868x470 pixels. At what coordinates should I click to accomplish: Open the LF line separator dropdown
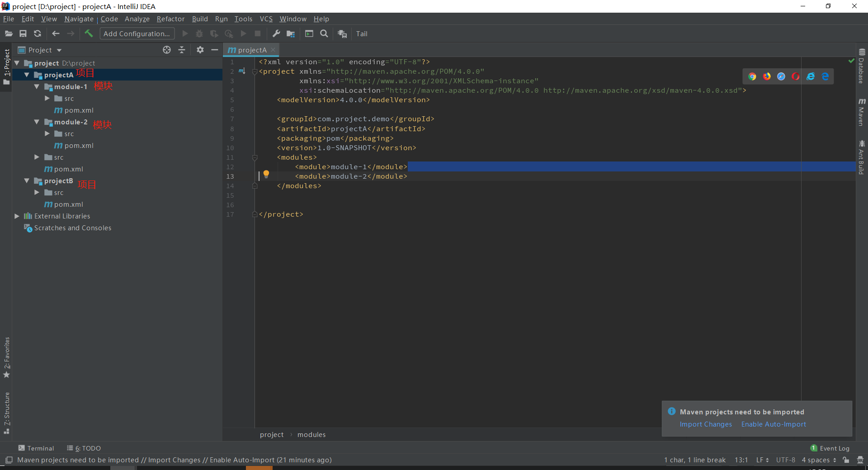762,460
